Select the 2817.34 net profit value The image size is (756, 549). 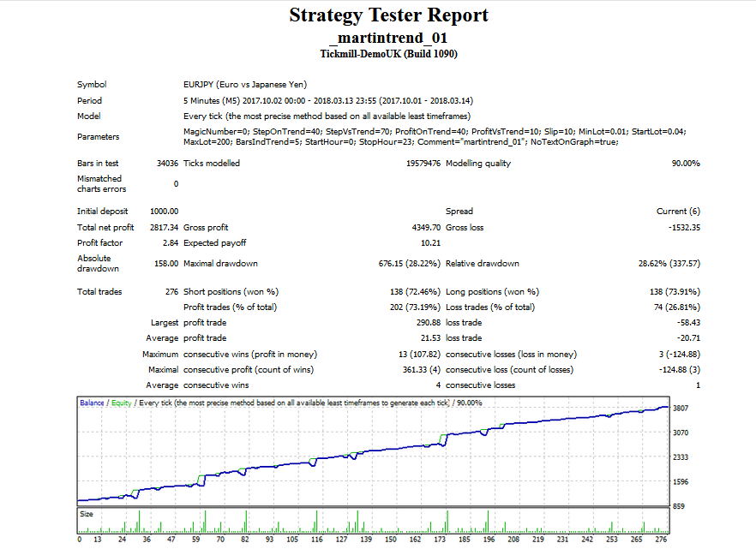pos(164,227)
